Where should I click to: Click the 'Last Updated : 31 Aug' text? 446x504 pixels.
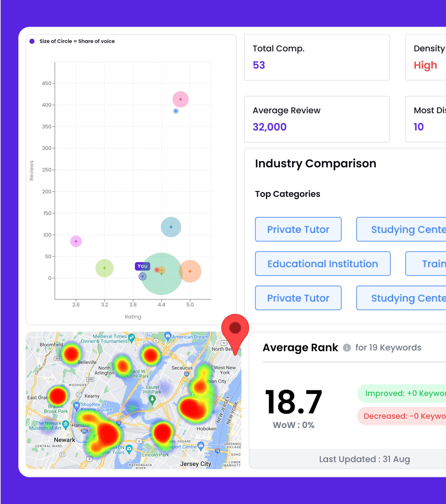[364, 459]
